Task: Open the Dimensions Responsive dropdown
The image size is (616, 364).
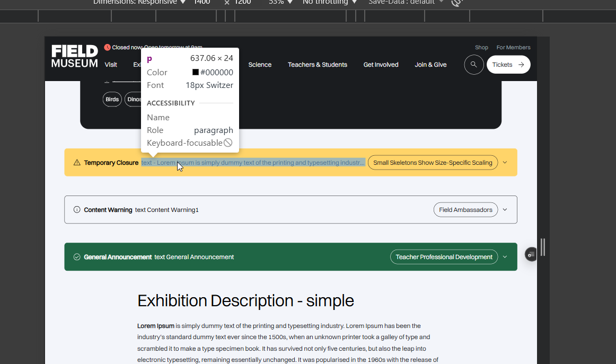Action: (x=139, y=3)
